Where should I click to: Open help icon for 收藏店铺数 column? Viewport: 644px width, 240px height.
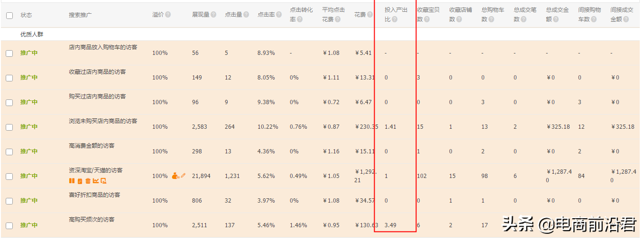(x=459, y=19)
